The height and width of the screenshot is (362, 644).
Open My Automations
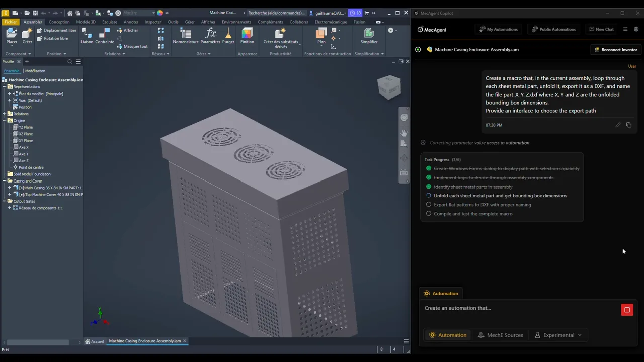coord(498,29)
